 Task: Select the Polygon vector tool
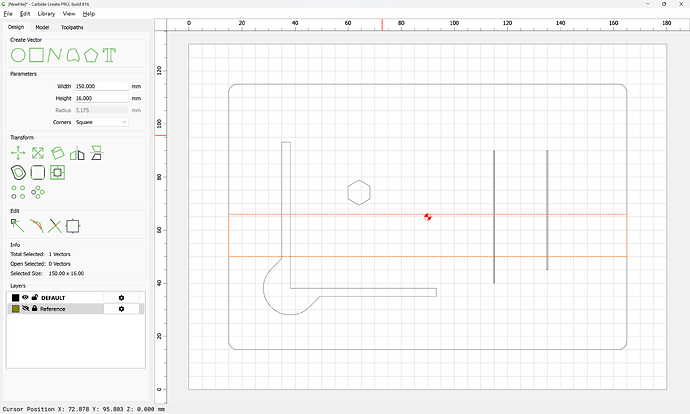(91, 55)
